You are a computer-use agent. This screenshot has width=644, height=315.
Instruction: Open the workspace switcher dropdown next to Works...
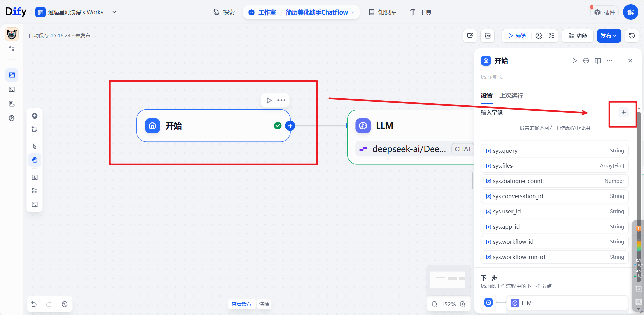(x=115, y=12)
